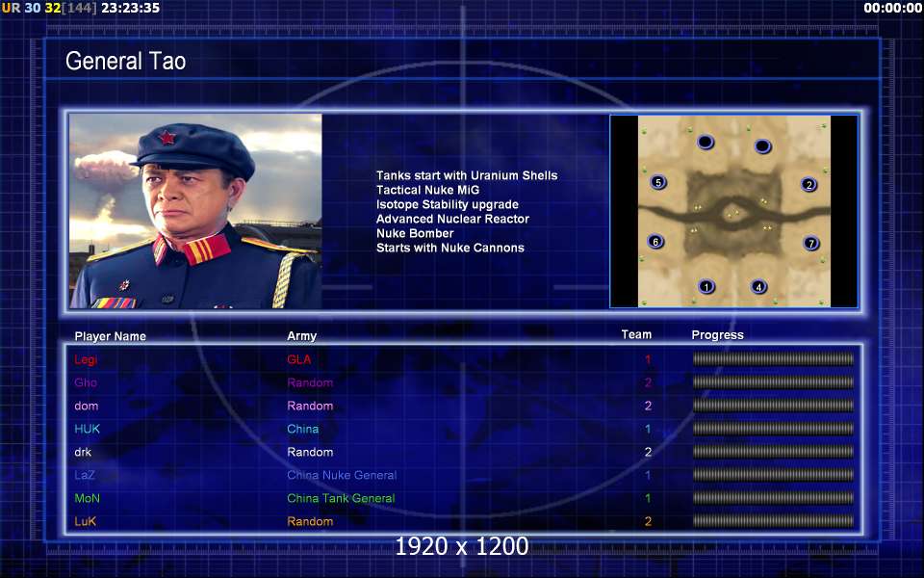Click the unnumbered black marker nearest position 5

click(706, 143)
